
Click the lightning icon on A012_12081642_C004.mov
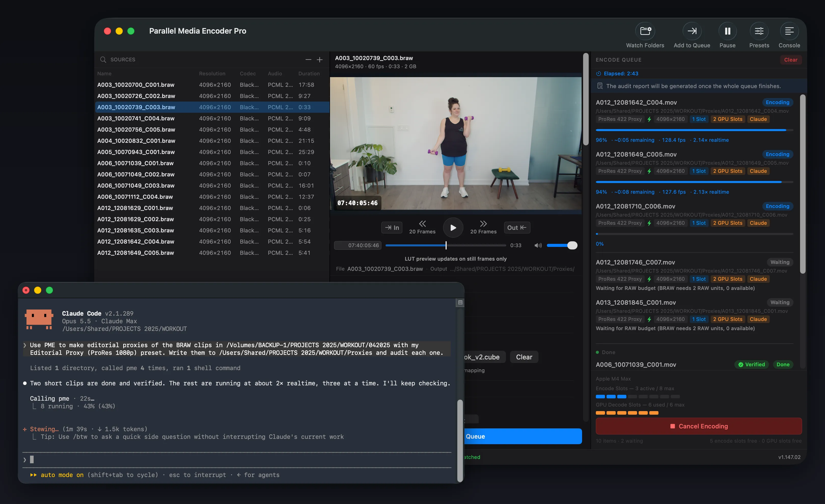click(649, 119)
